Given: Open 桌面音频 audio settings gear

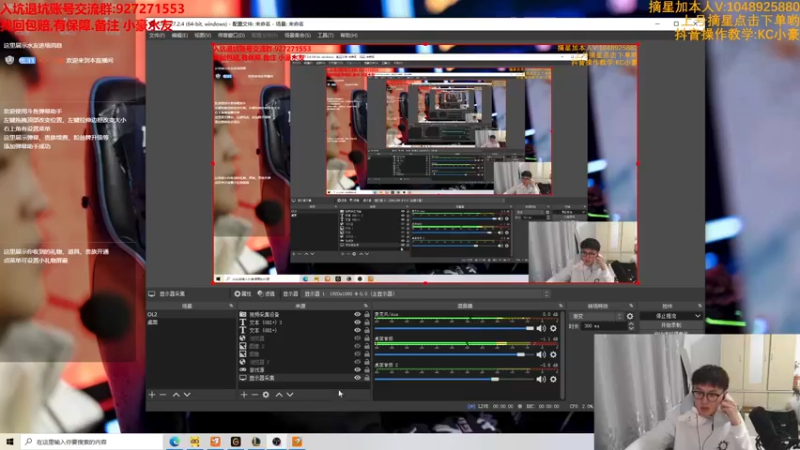Looking at the screenshot, I should [553, 355].
